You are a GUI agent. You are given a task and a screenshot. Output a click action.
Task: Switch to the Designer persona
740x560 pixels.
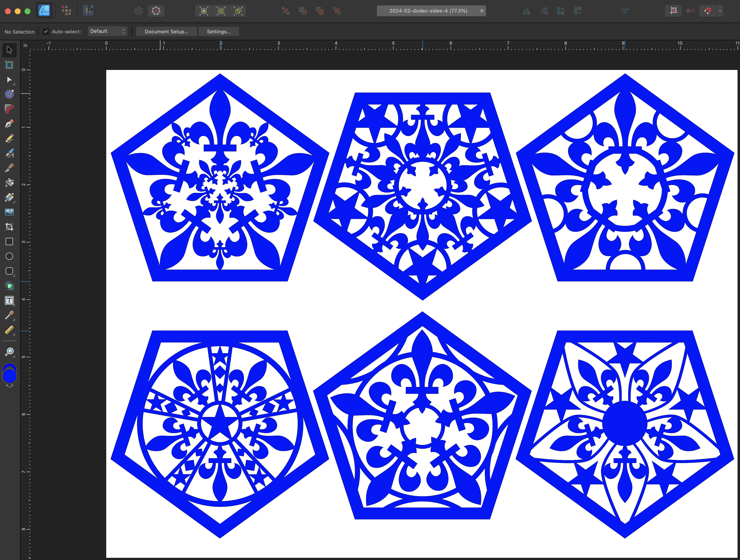(44, 11)
